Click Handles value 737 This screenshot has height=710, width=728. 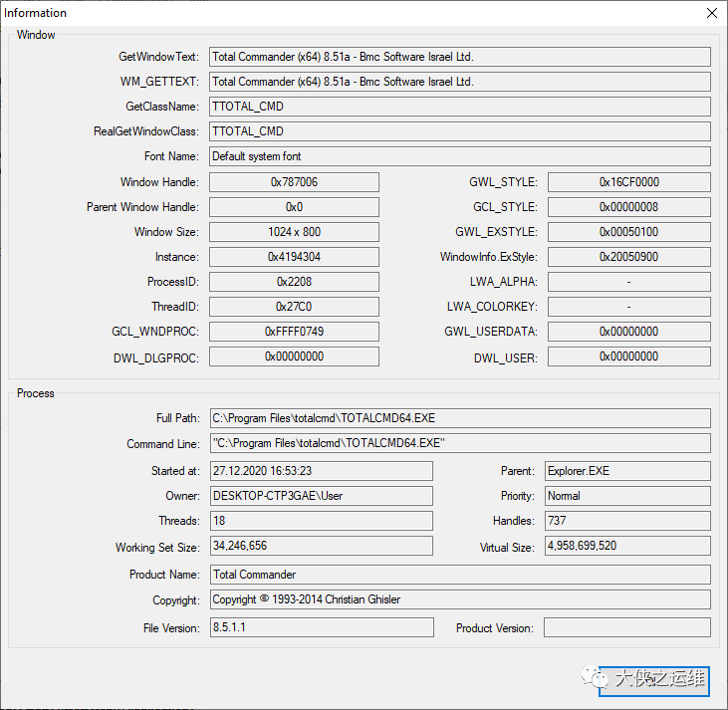click(x=627, y=521)
